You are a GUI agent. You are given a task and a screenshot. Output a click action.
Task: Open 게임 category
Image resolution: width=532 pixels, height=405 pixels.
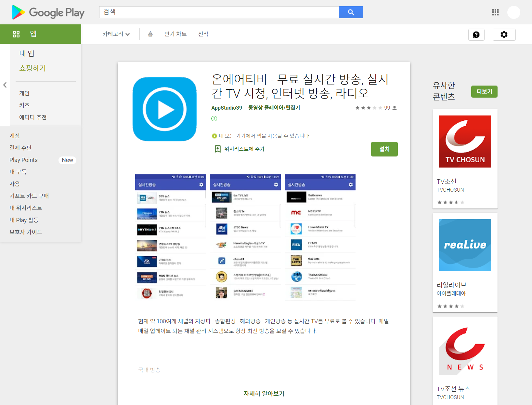tap(24, 93)
